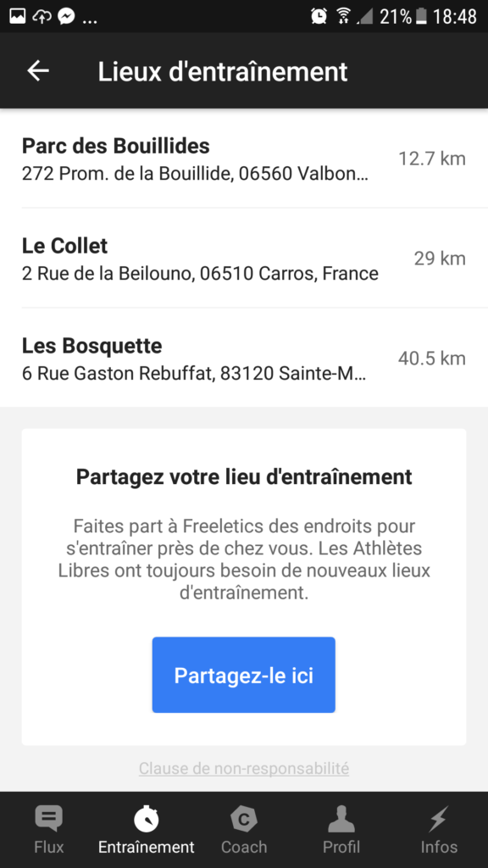Select the Entraînement stopwatch icon

[147, 818]
